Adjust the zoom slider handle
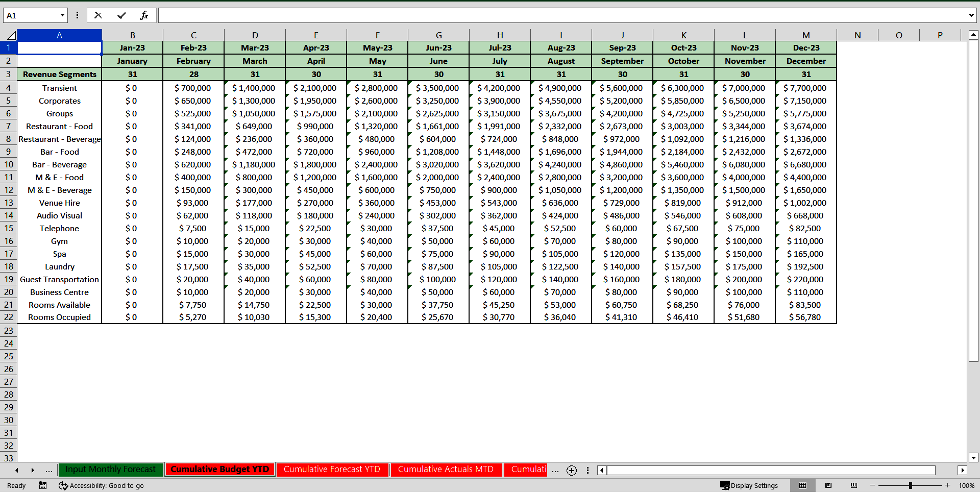The height and width of the screenshot is (493, 980). [910, 485]
